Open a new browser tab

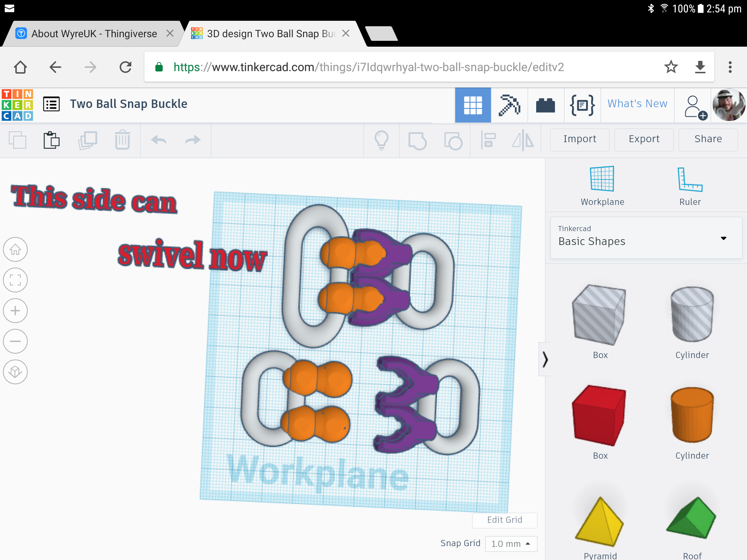[381, 34]
